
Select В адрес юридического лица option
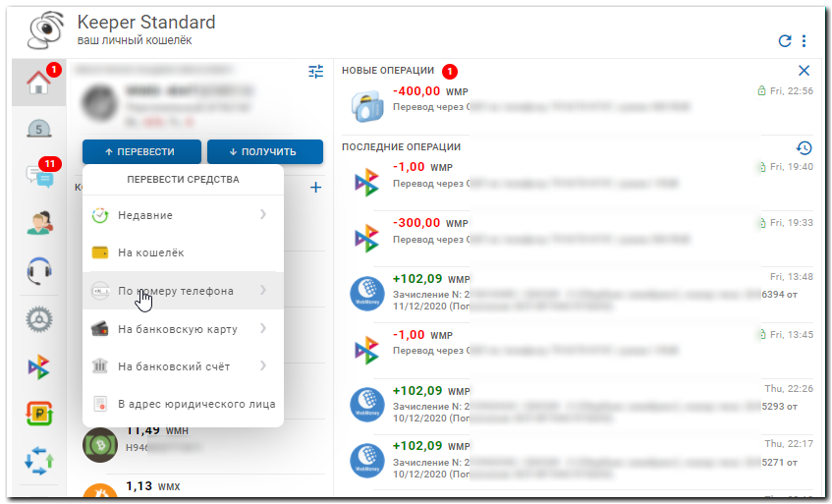click(x=195, y=404)
